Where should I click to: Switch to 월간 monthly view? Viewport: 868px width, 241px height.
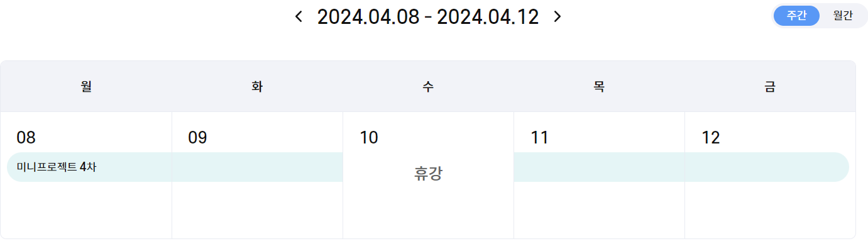(x=843, y=16)
